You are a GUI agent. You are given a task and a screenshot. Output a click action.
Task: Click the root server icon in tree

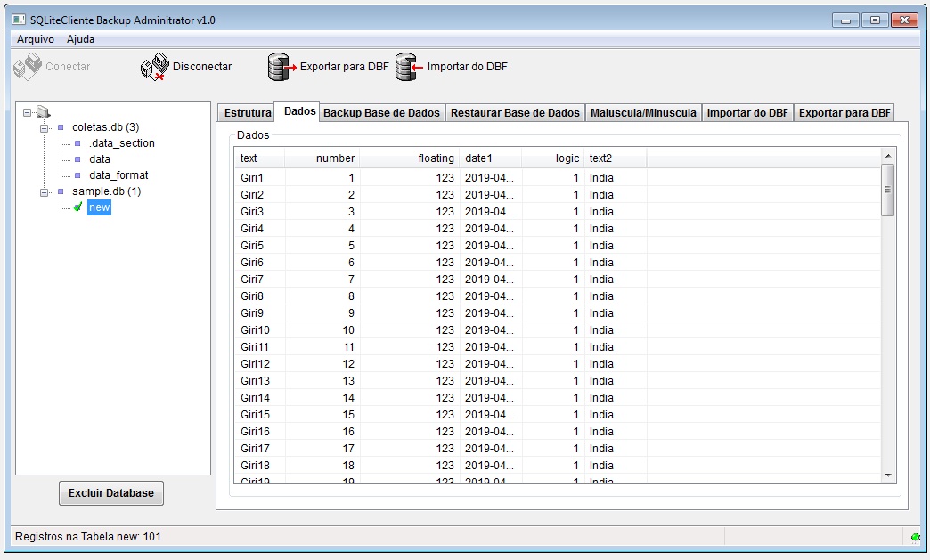pos(44,112)
